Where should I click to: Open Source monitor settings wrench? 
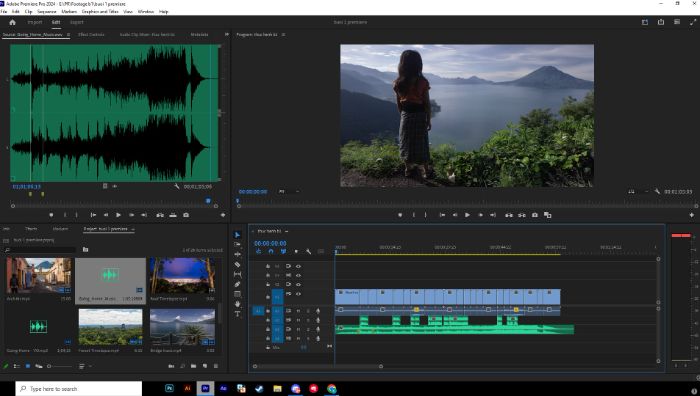coord(176,186)
